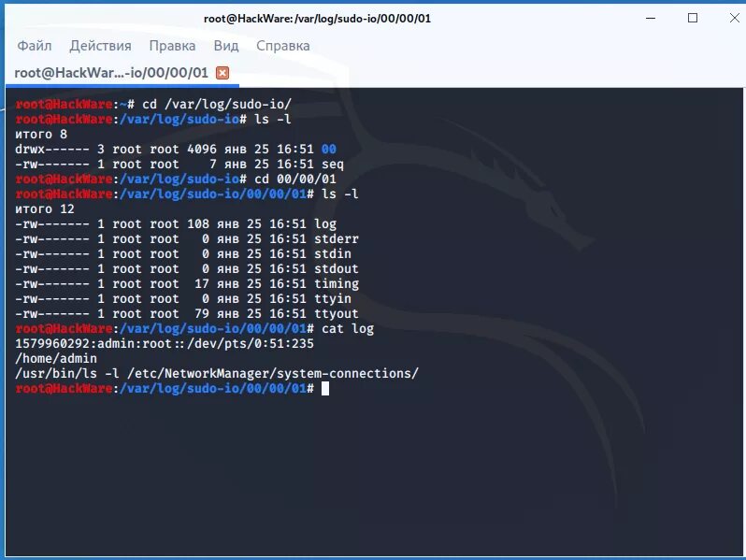Click the file size 4096

tap(202, 149)
